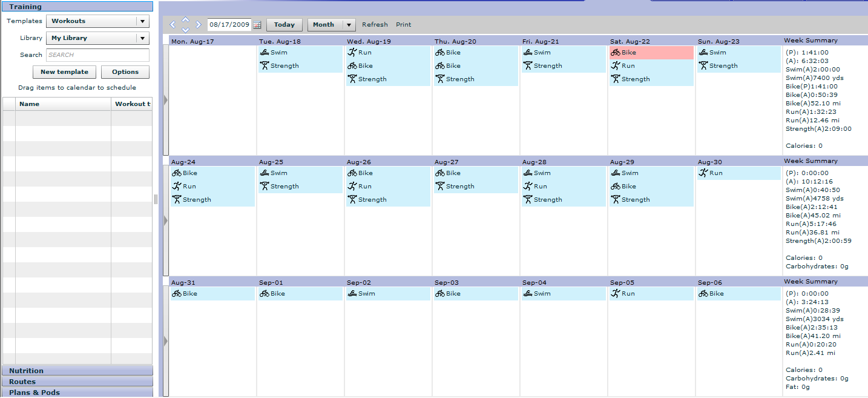Expand the Nutrition panel

[x=77, y=371]
